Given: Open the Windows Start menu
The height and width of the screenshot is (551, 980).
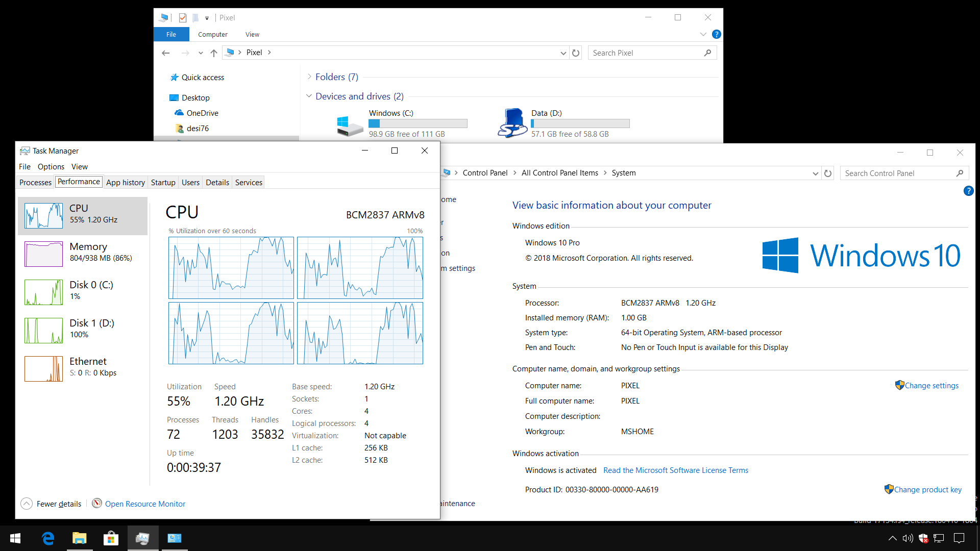Looking at the screenshot, I should click(15, 538).
